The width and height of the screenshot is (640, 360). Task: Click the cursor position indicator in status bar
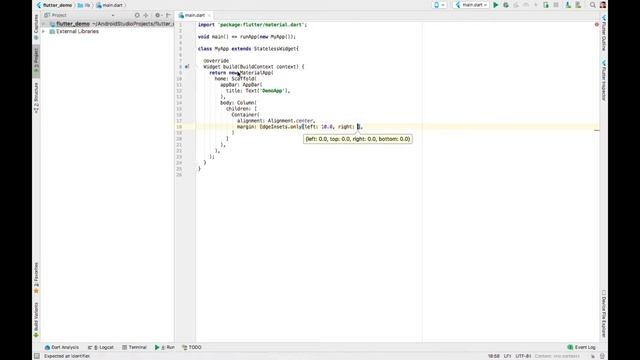493,356
